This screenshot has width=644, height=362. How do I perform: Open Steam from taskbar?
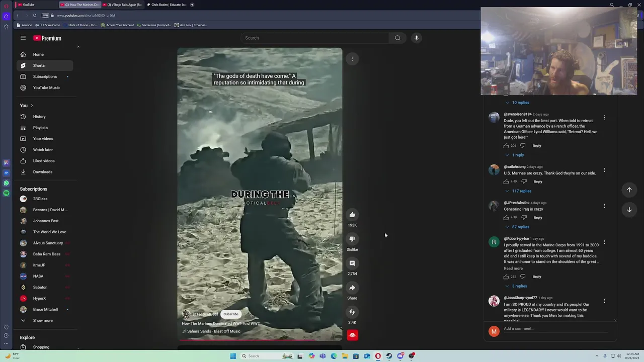[x=389, y=356]
